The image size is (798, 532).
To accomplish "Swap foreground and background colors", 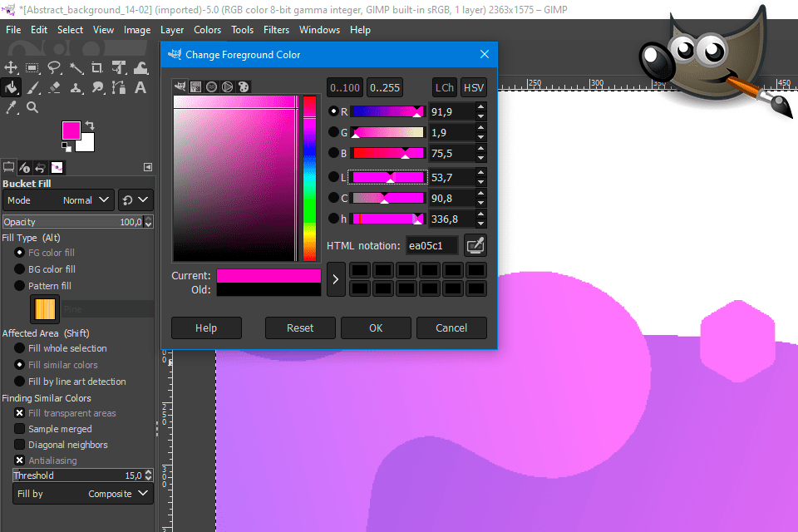I will click(90, 125).
